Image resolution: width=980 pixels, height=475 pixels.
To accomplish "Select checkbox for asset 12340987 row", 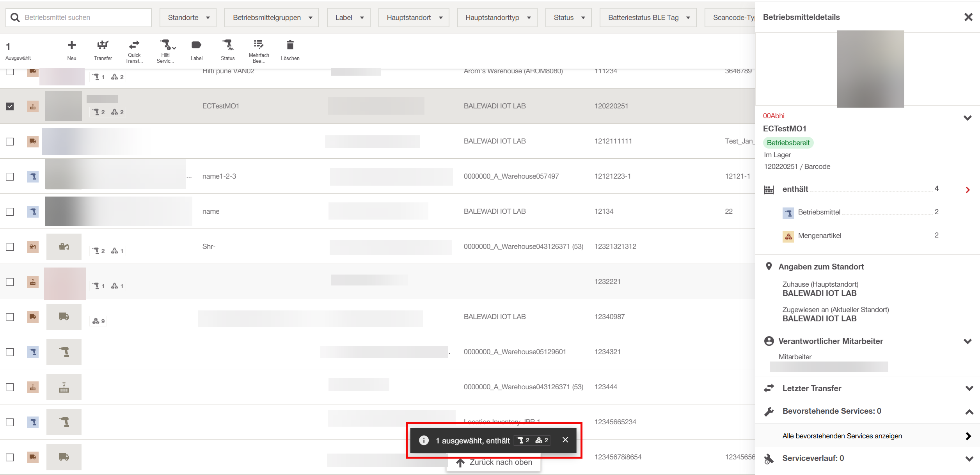I will click(10, 317).
